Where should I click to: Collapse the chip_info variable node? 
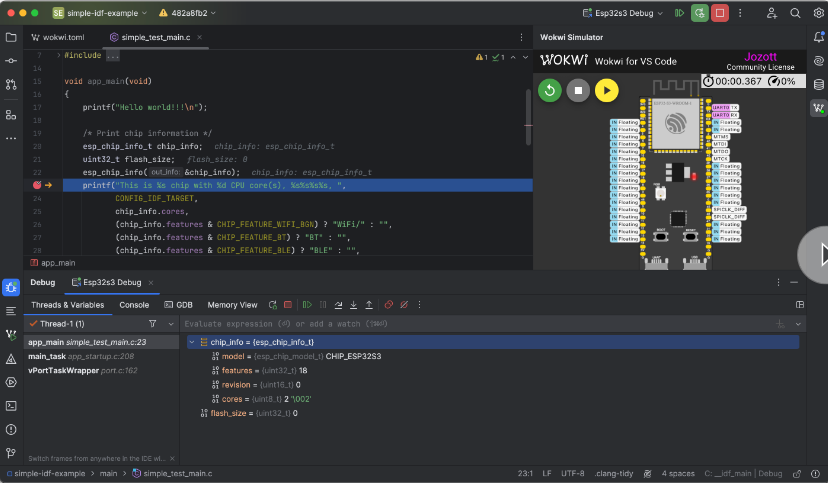[191, 342]
